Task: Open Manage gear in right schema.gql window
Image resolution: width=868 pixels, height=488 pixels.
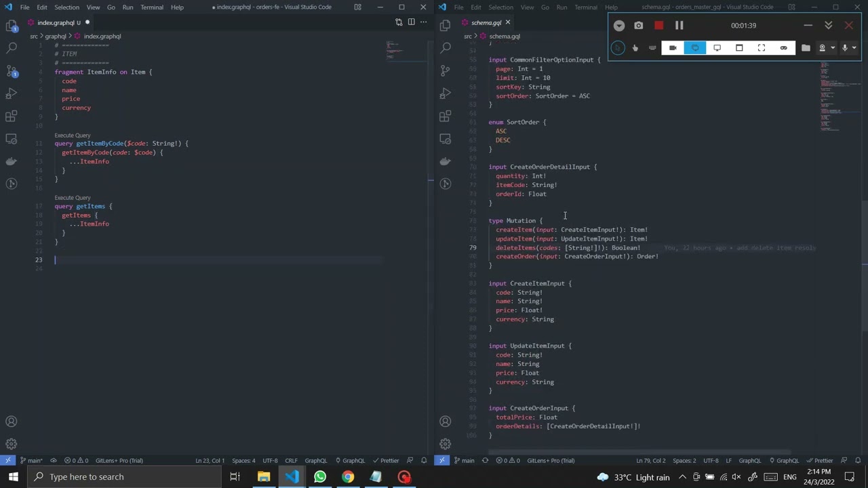Action: (446, 444)
